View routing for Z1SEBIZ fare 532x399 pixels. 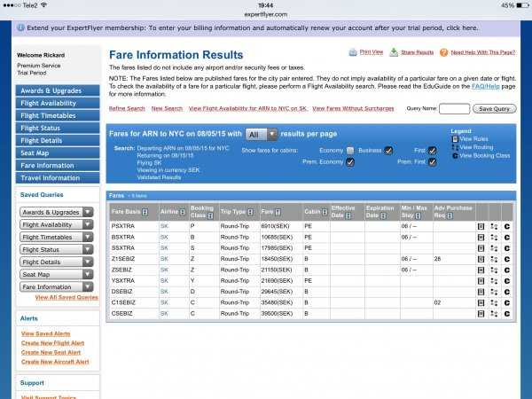(493, 259)
